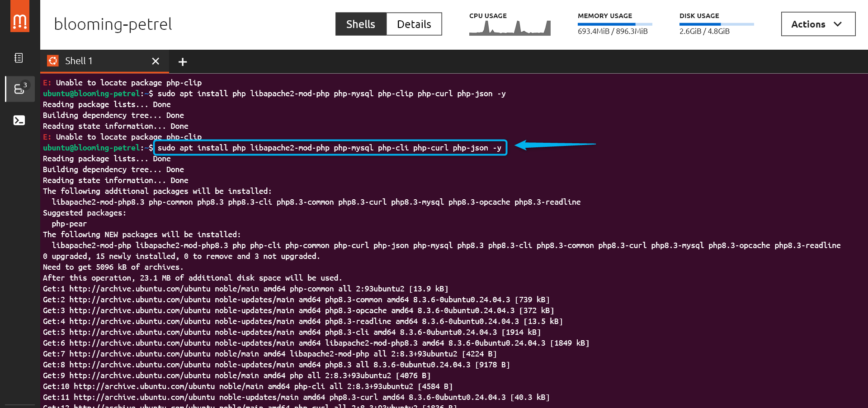Click the CPU usage graph
Viewport: 868px width, 408px height.
click(x=510, y=28)
